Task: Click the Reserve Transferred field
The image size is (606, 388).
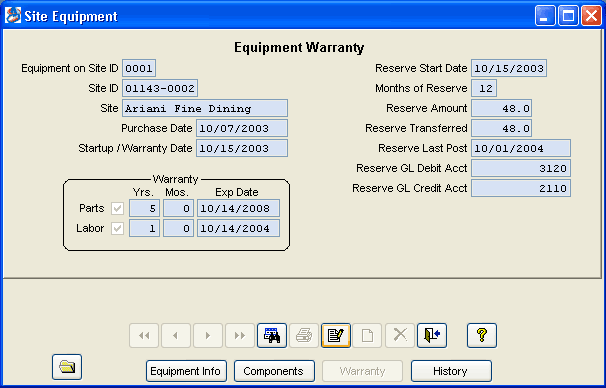Action: [502, 128]
